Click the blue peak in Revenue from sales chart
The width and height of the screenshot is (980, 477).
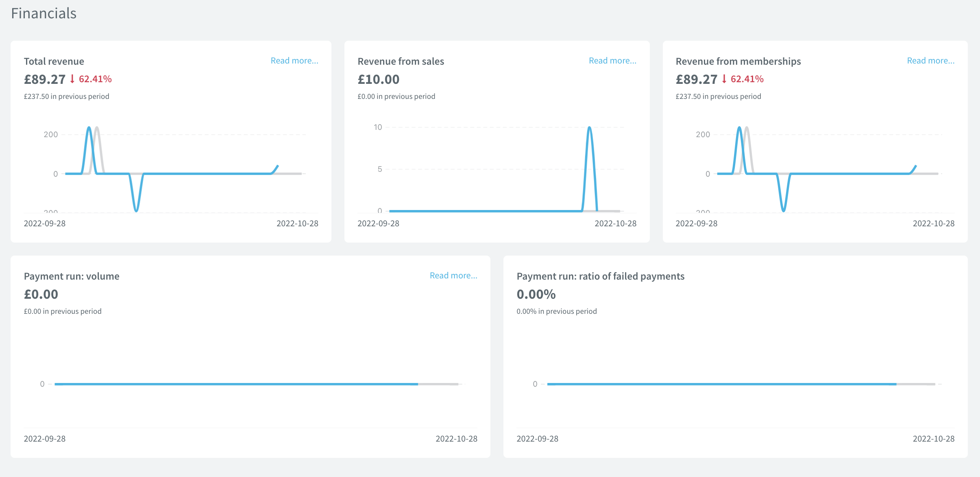[x=589, y=129]
